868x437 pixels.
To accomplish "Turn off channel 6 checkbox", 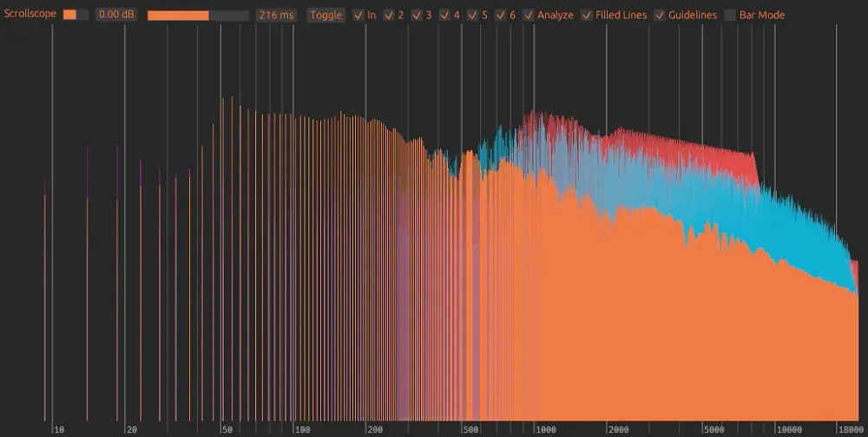I will (x=499, y=15).
